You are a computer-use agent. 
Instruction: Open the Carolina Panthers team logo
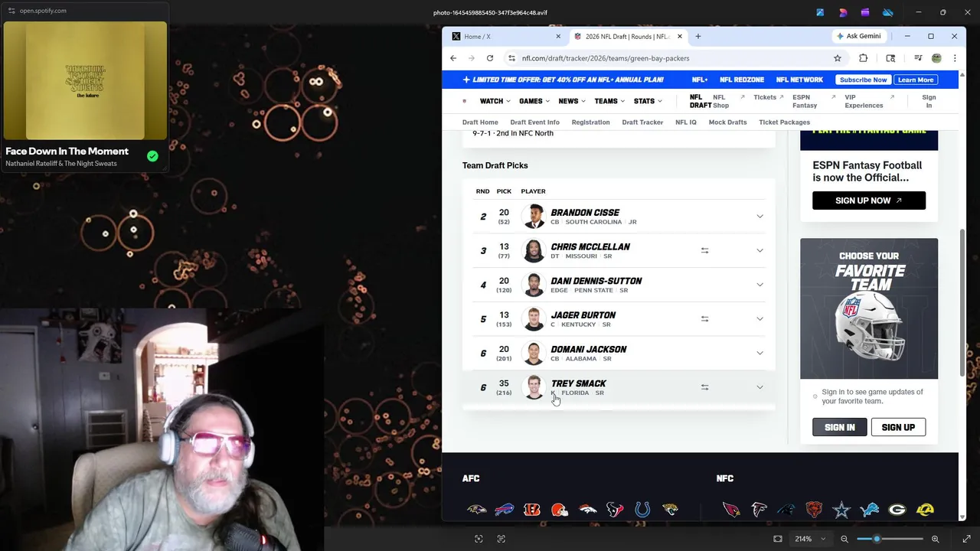(786, 510)
